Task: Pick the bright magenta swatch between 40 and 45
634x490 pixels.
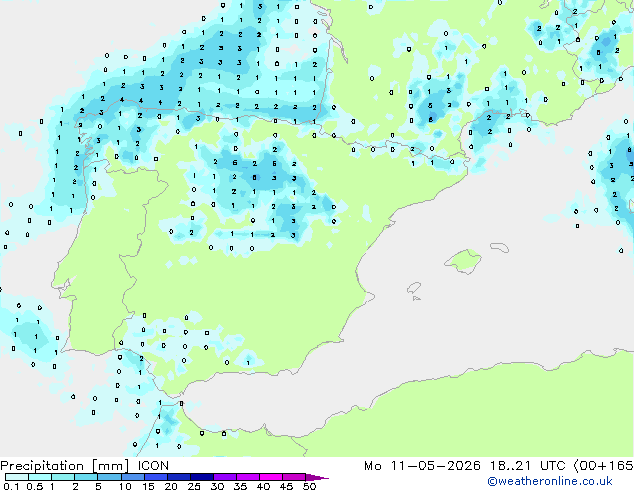Action: [271, 477]
